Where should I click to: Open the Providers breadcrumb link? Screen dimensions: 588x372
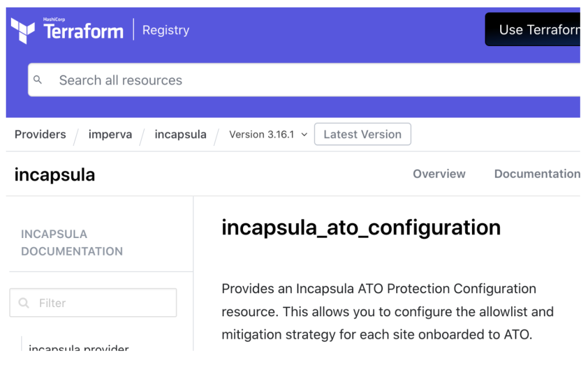[x=40, y=134]
